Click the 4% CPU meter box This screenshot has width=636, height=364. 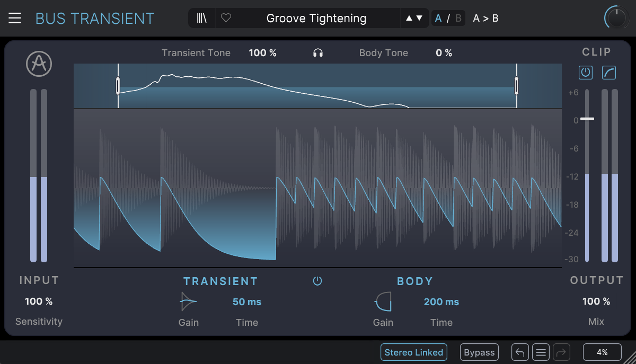click(x=602, y=352)
